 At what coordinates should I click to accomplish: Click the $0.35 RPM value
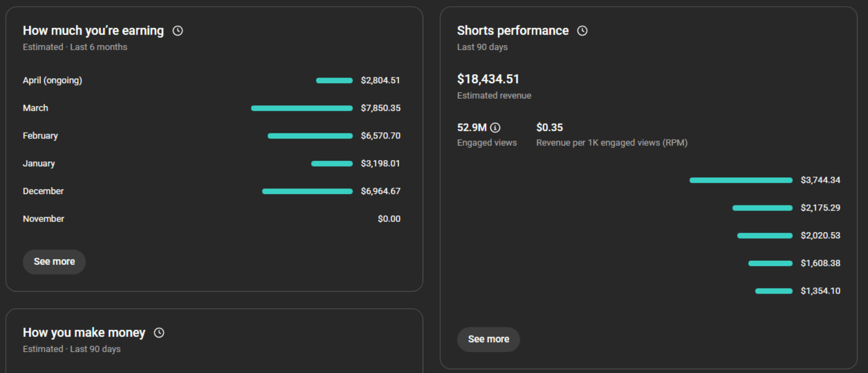tap(549, 127)
